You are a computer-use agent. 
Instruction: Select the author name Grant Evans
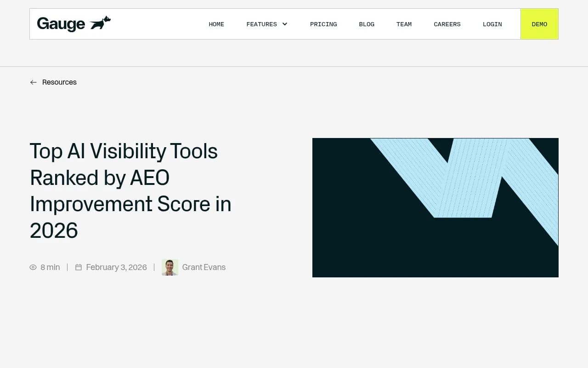(204, 267)
